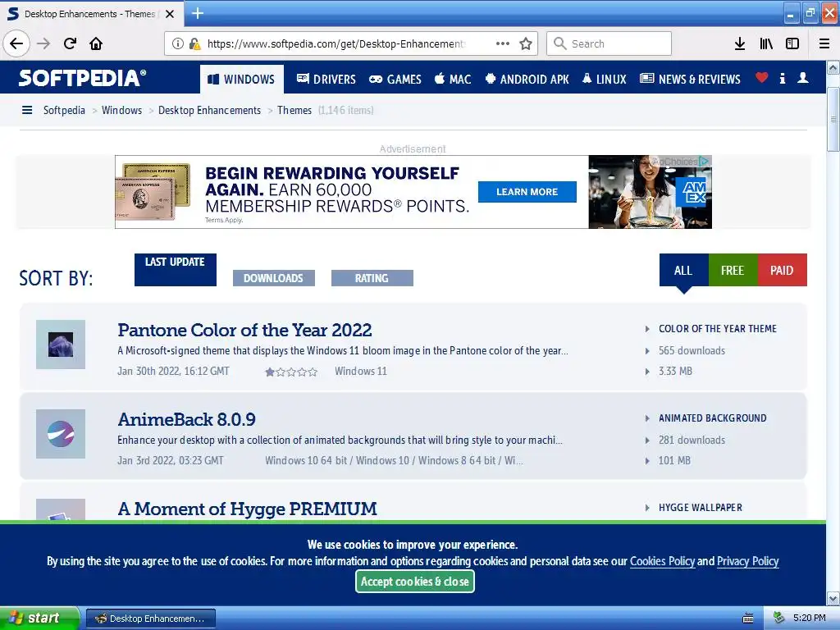Open the browser home page icon
The height and width of the screenshot is (630, 840).
point(96,43)
